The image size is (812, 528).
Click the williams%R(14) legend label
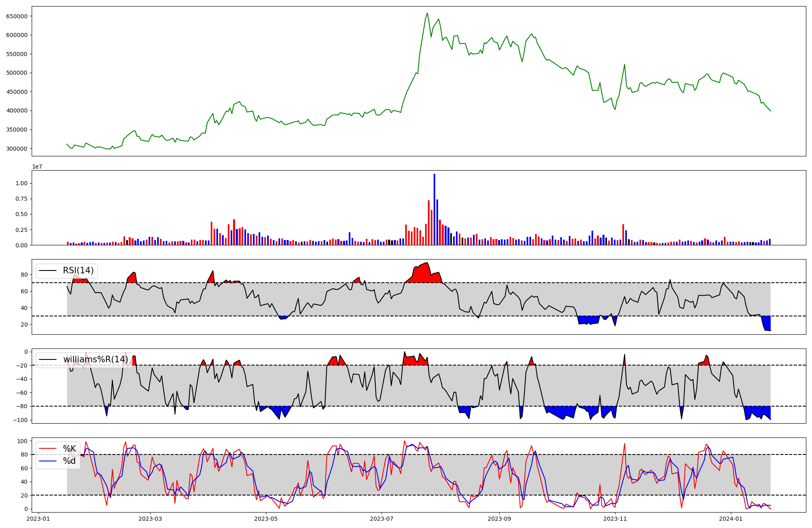[x=95, y=359]
